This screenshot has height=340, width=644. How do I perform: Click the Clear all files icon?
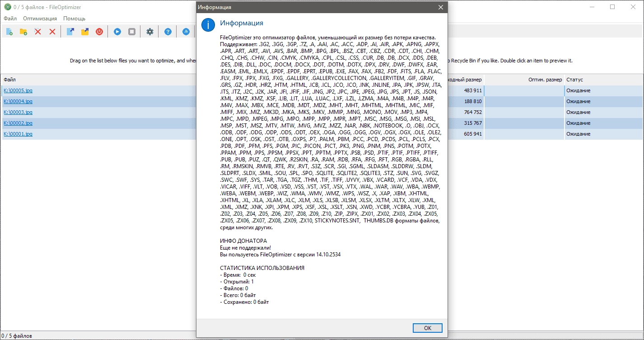click(x=52, y=32)
